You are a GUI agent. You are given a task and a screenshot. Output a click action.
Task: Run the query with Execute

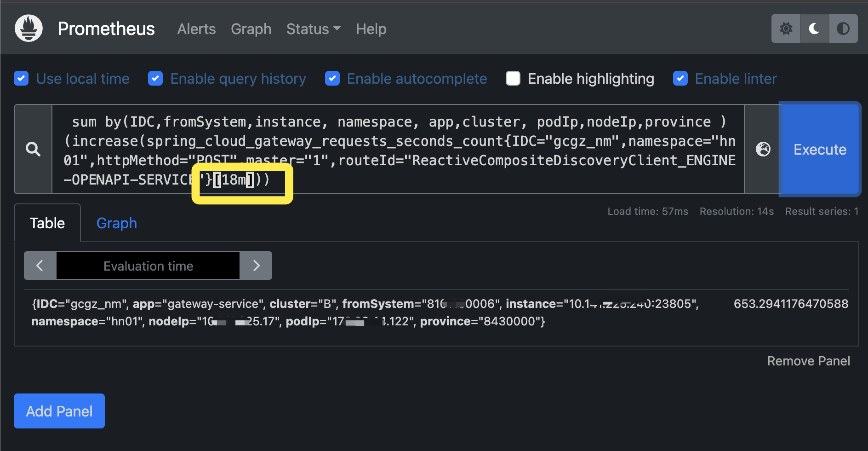pos(820,149)
